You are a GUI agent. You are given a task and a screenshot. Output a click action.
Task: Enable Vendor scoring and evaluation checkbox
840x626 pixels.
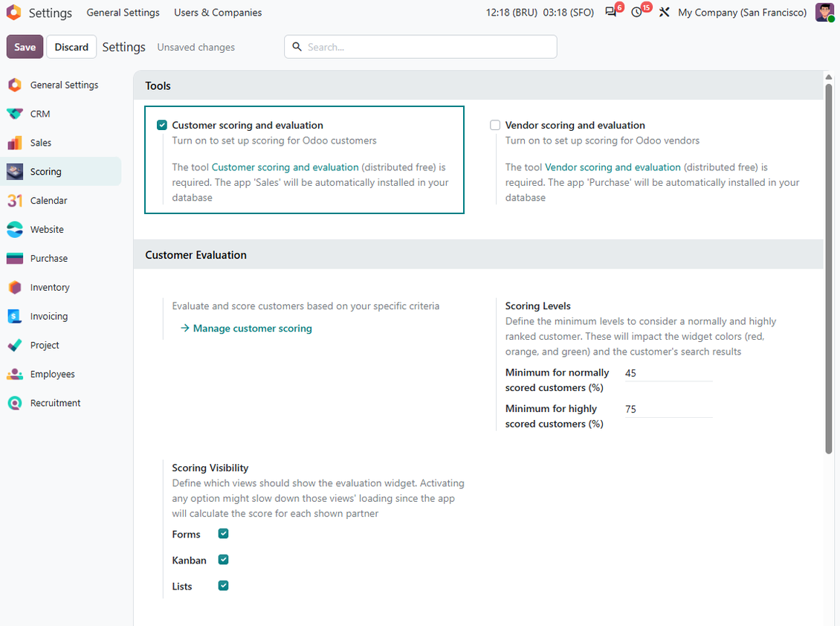495,125
